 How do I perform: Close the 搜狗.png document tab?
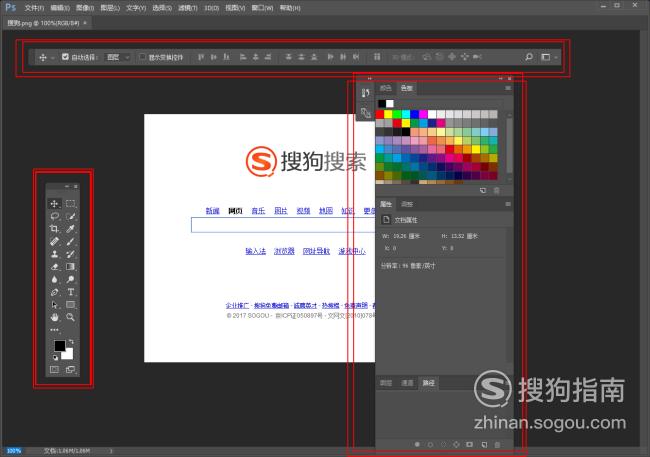[x=85, y=23]
